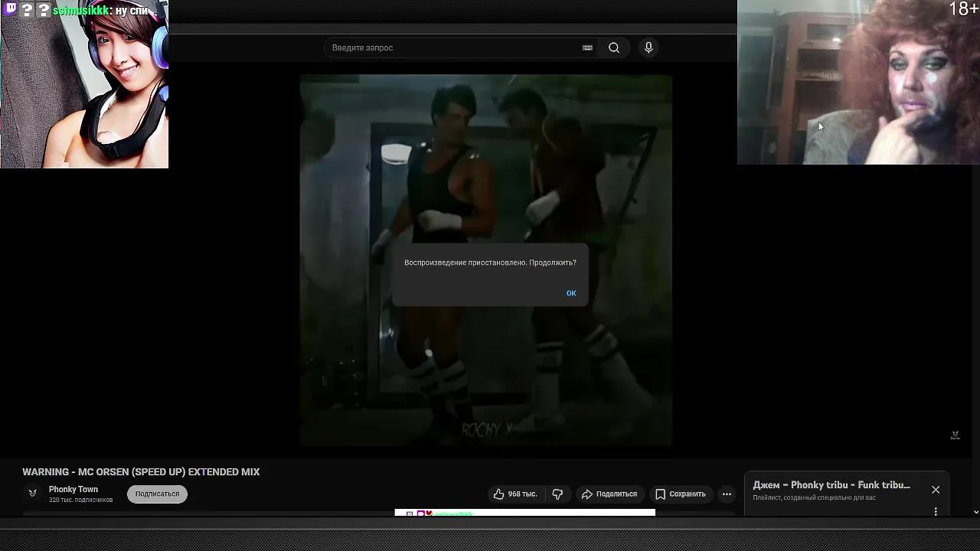
Task: Open the on-screen keyboard icon in search
Action: pyautogui.click(x=587, y=47)
